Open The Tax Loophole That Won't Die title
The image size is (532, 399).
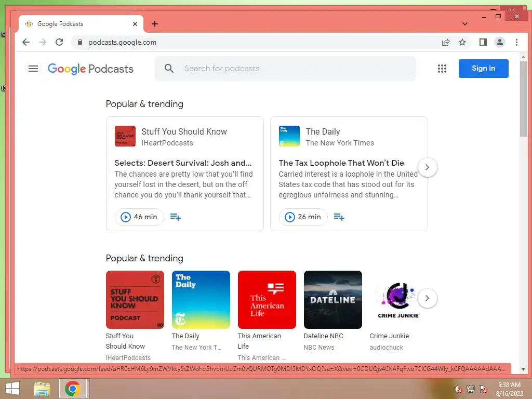341,163
